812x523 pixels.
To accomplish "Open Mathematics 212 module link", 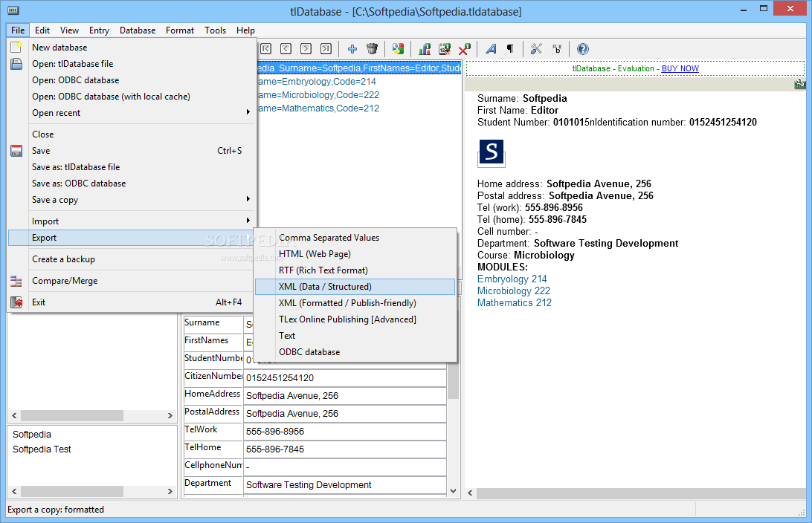I will pos(515,303).
